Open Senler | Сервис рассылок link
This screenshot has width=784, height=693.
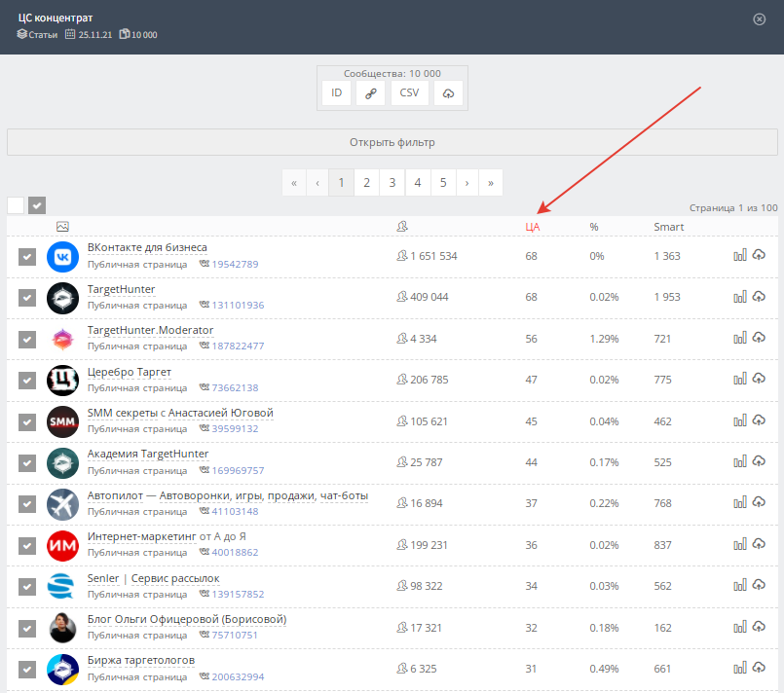pyautogui.click(x=154, y=578)
